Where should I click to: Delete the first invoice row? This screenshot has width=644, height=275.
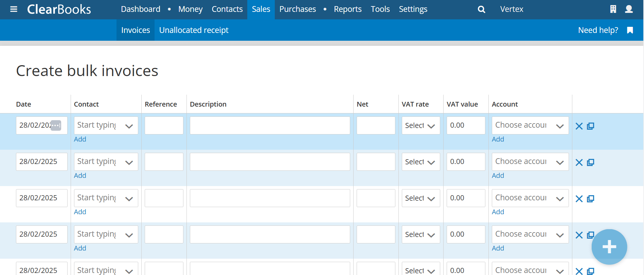click(x=579, y=126)
